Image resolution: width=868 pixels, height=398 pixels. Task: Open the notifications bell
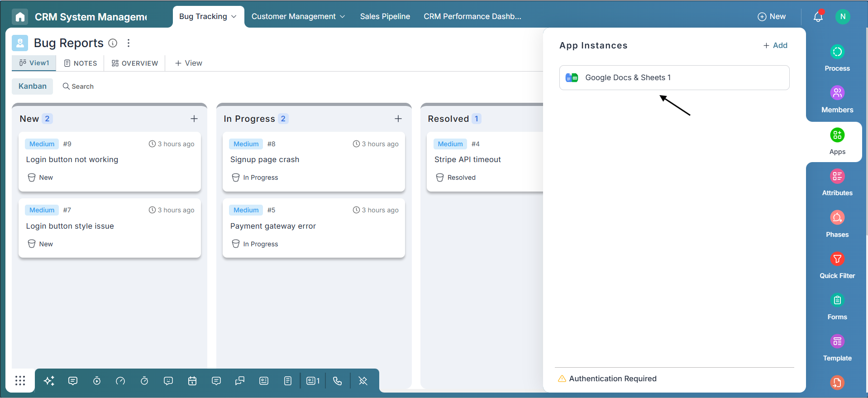pyautogui.click(x=818, y=17)
